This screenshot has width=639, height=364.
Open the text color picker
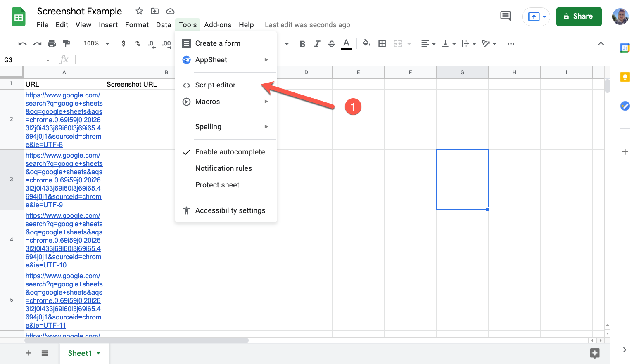347,44
